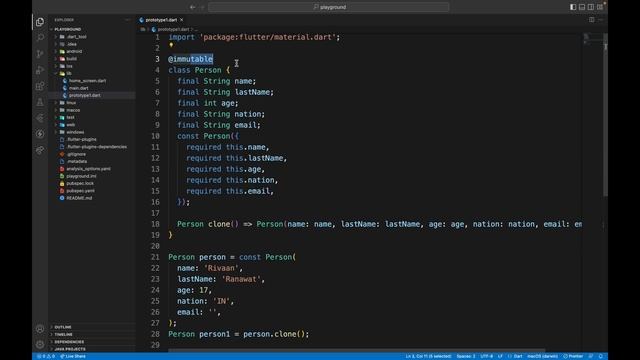Change file encoding UTF-8 in status bar

(x=487, y=356)
